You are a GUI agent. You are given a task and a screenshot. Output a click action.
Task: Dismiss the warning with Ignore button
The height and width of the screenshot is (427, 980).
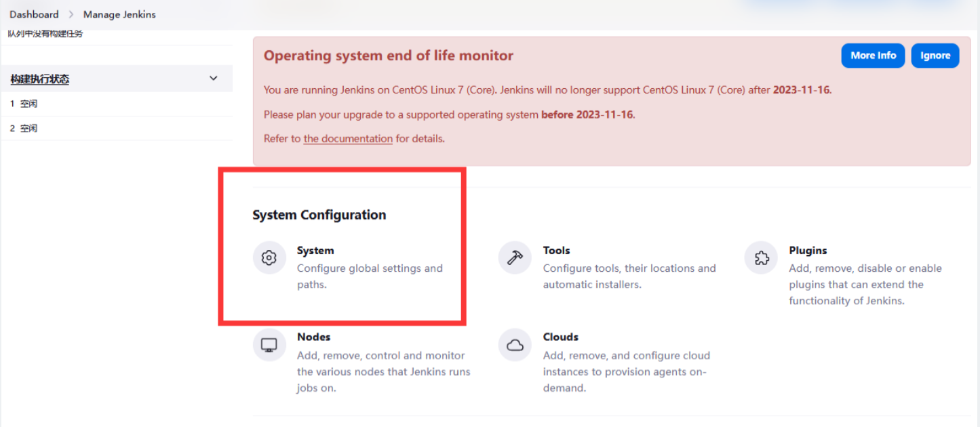[935, 56]
